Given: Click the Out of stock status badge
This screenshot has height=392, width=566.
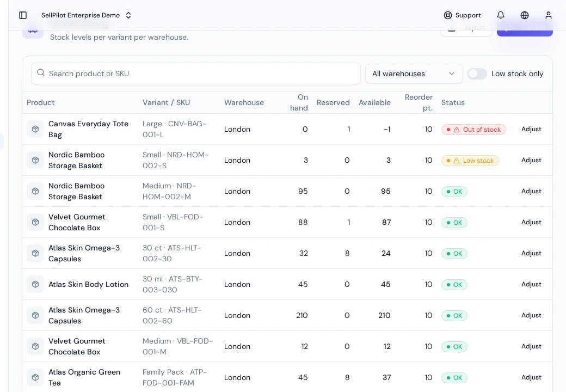Looking at the screenshot, I should pyautogui.click(x=473, y=130).
